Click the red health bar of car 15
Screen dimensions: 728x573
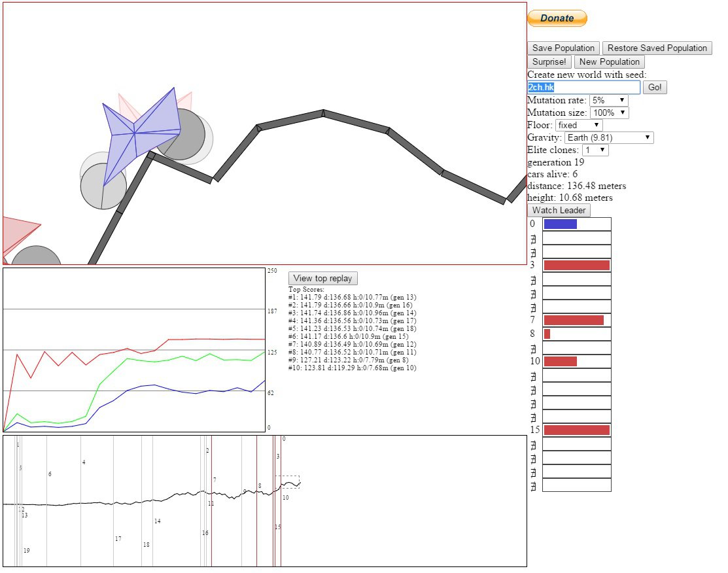[577, 430]
